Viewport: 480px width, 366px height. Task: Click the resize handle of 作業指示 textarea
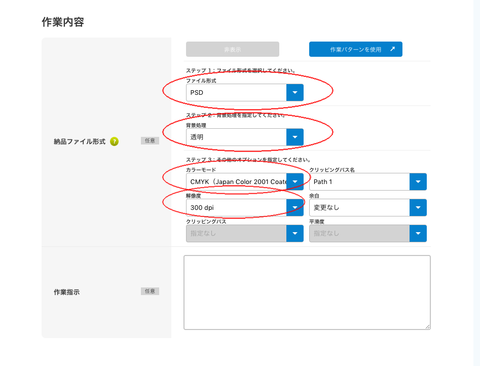click(428, 327)
